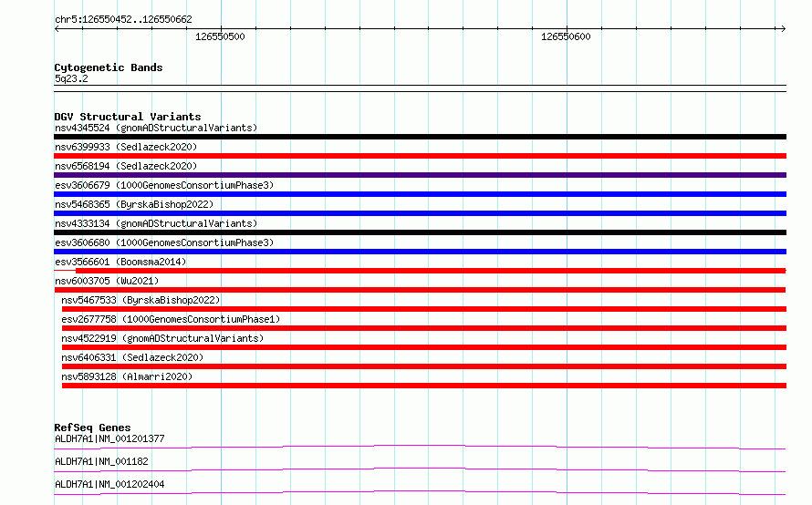
Task: Open the DGV Structural Variants track heading
Action: (128, 117)
